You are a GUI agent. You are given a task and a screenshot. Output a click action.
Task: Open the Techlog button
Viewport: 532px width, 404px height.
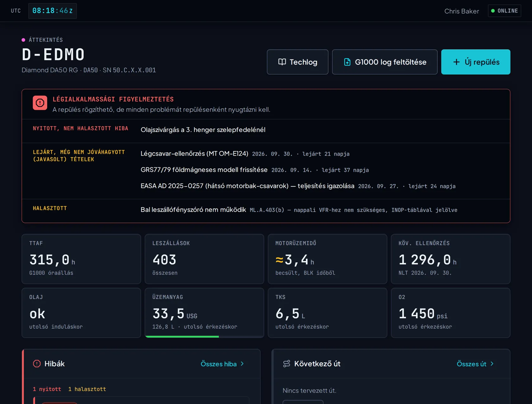coord(297,62)
